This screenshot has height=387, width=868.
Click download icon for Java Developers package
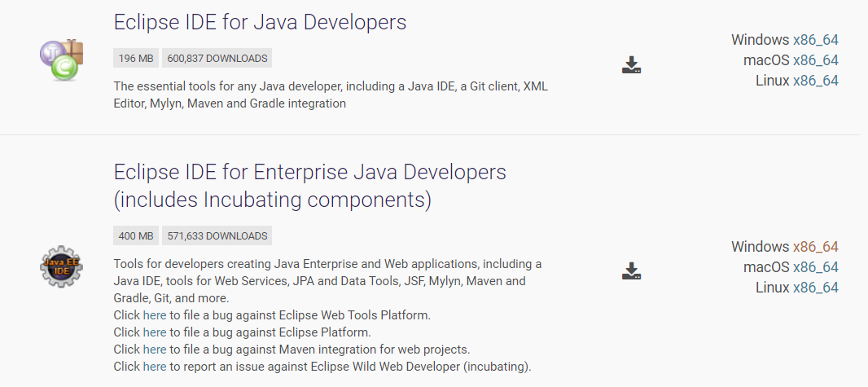coord(631,65)
